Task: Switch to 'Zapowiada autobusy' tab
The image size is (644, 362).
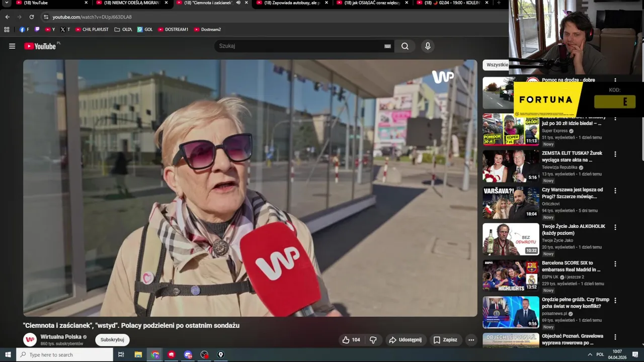Action: (x=292, y=3)
